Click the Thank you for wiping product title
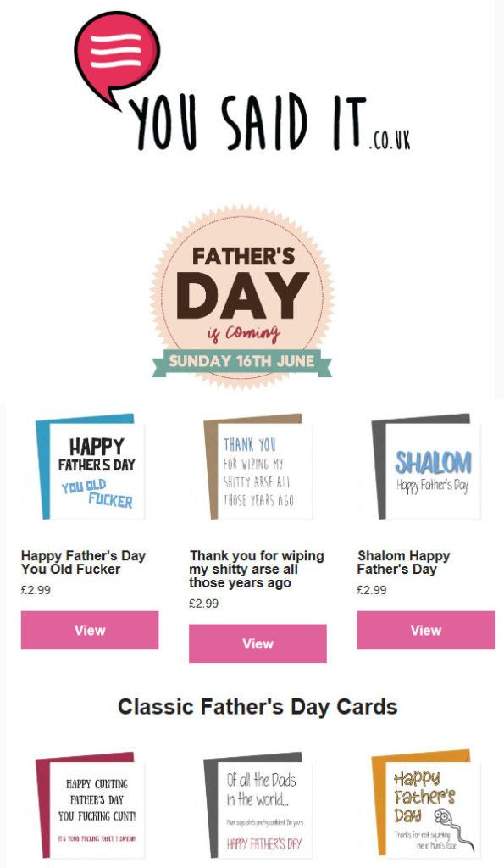This screenshot has height=868, width=504. 257,569
